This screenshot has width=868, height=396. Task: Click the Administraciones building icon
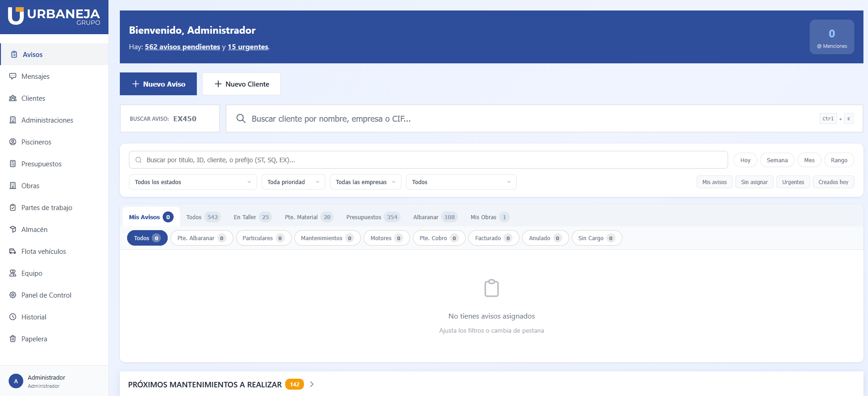point(13,120)
